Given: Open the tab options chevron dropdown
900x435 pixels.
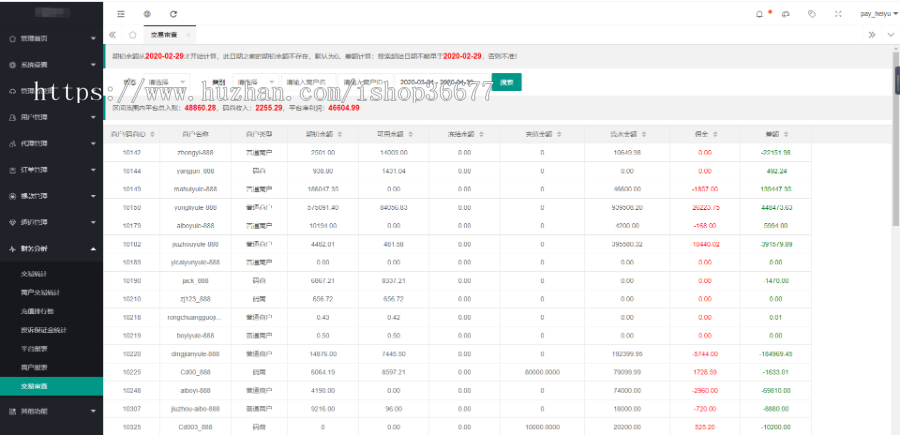Looking at the screenshot, I should (889, 34).
